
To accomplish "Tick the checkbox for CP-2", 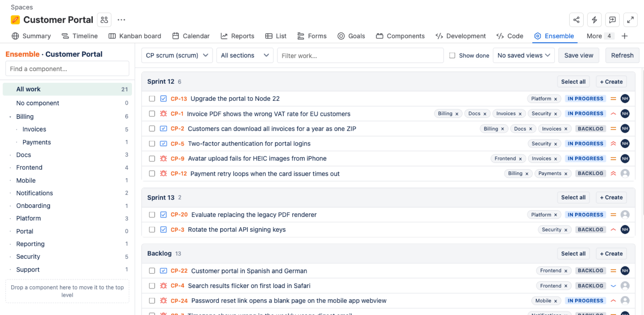I will click(x=152, y=128).
